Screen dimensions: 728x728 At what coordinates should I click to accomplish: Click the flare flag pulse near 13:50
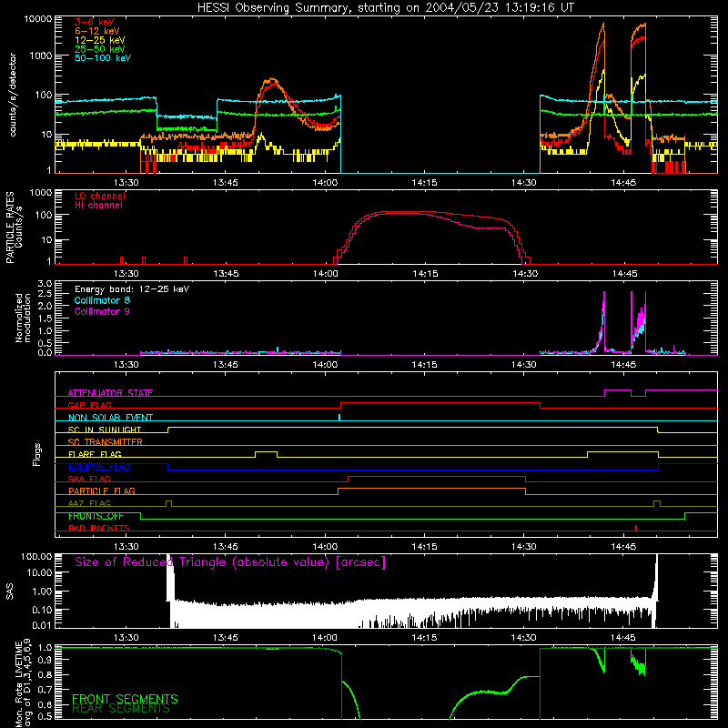click(x=266, y=453)
